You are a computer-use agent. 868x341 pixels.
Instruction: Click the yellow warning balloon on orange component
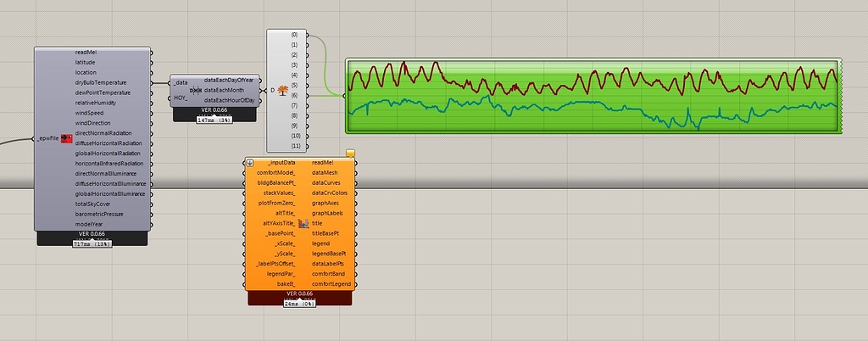(x=350, y=154)
